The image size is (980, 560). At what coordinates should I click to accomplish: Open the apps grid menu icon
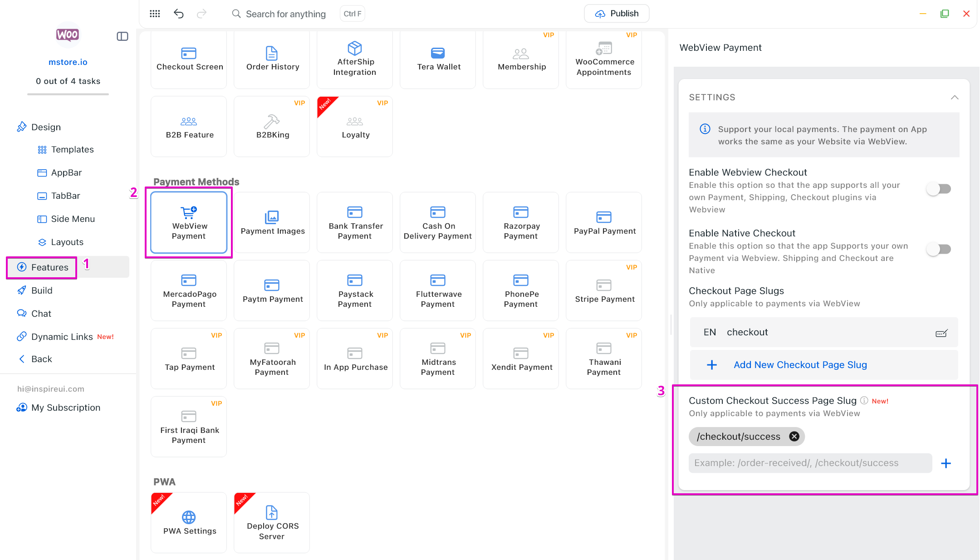point(155,14)
